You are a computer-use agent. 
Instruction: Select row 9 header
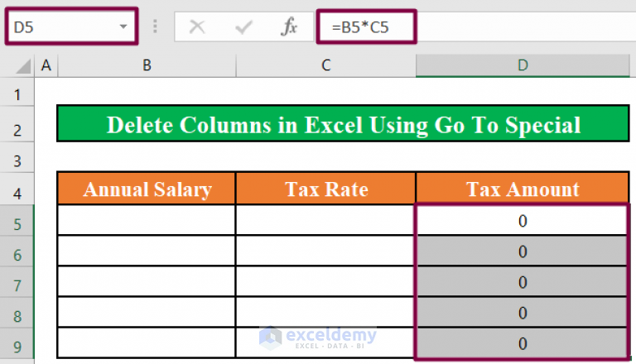pos(17,344)
